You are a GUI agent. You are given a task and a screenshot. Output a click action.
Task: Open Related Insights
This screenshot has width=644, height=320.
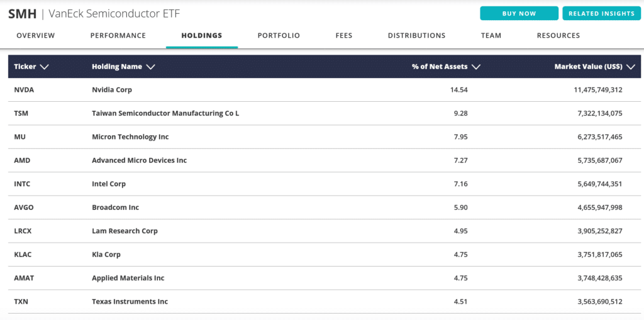click(x=601, y=13)
